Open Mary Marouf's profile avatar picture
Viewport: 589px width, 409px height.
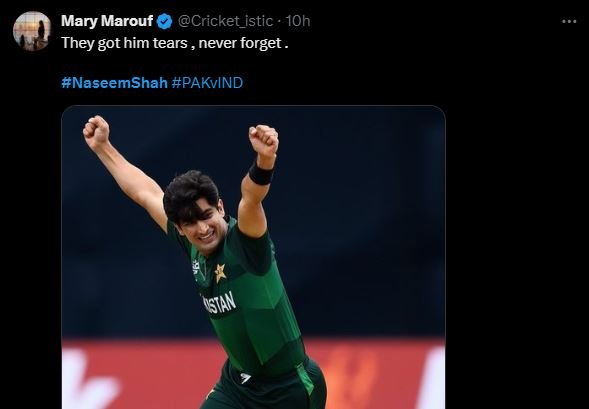(32, 31)
